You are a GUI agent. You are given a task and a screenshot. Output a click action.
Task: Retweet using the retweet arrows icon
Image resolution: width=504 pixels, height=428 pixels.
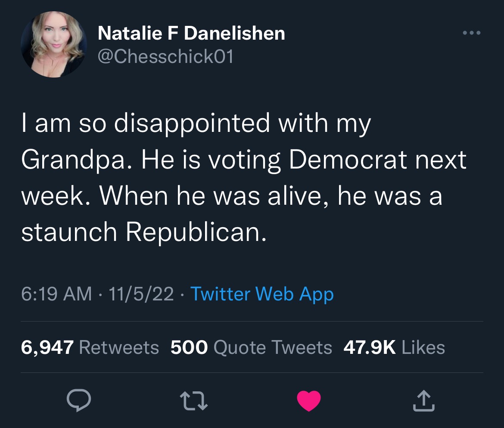coord(193,401)
